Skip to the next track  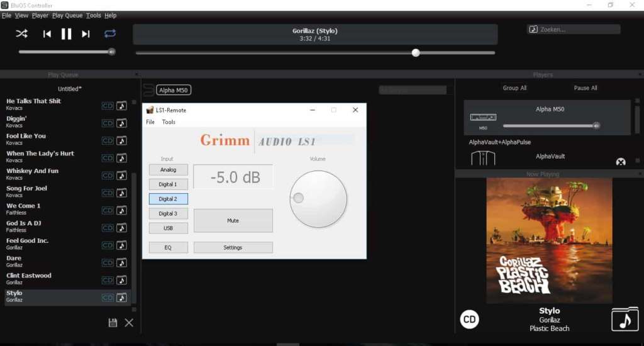coord(86,34)
